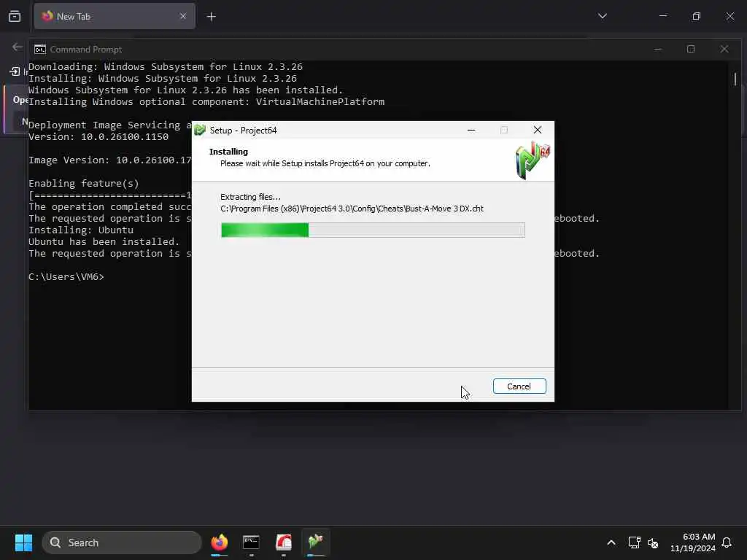The image size is (747, 560).
Task: Open the clock showing 6:03 AM
Action: point(693,542)
